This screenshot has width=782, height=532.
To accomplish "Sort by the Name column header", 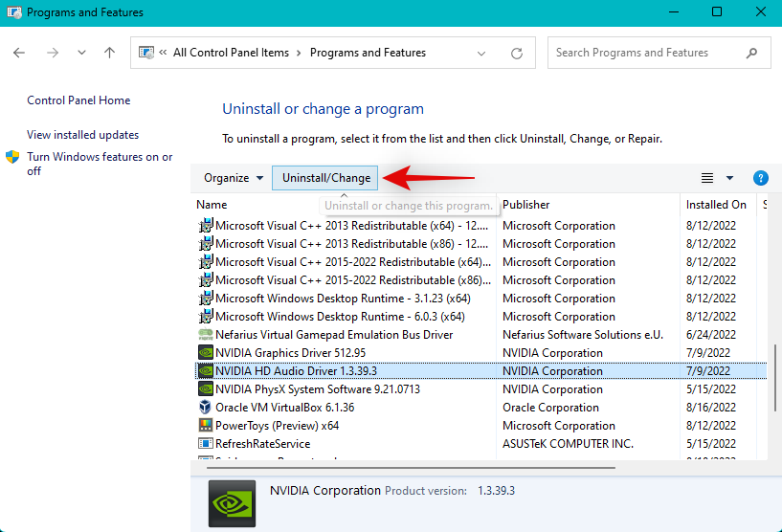I will point(212,205).
